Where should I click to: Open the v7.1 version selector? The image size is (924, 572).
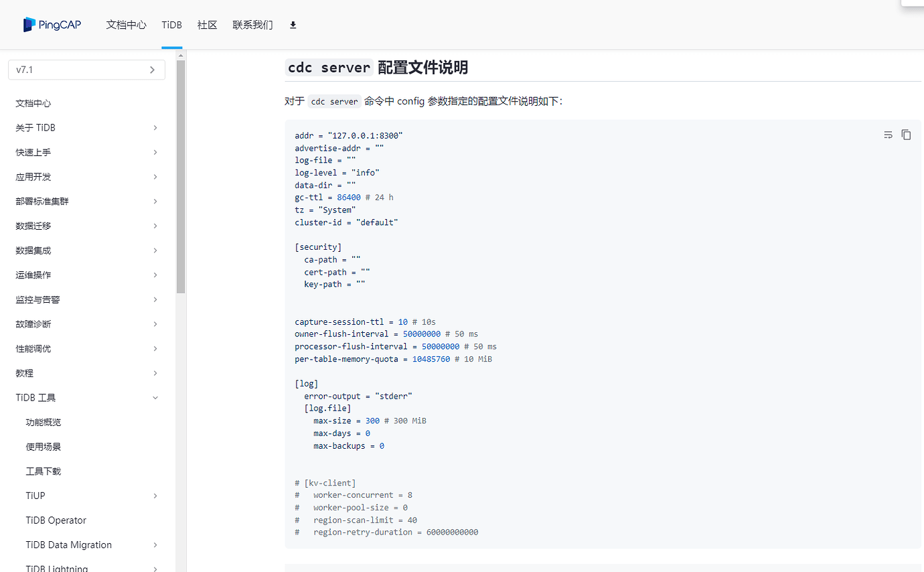point(86,70)
